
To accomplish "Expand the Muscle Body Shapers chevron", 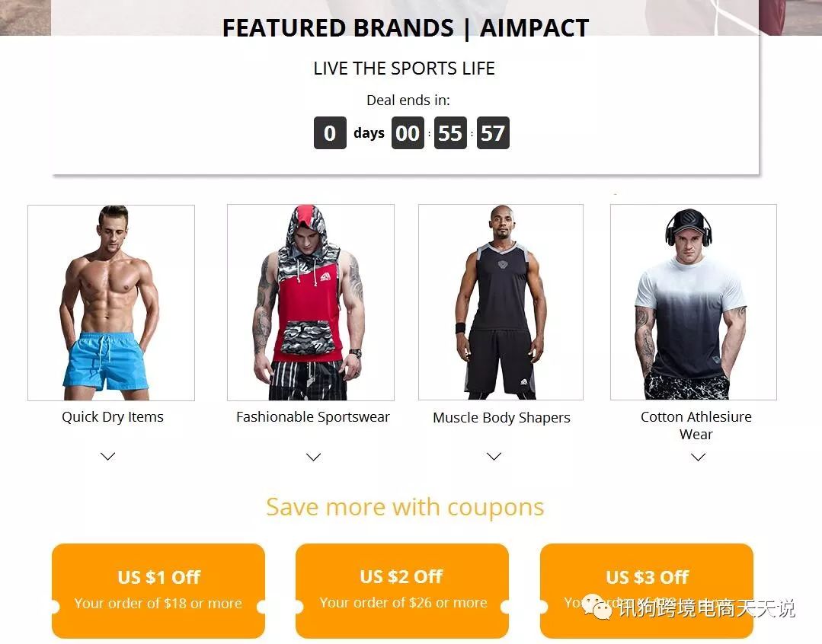I will [494, 456].
